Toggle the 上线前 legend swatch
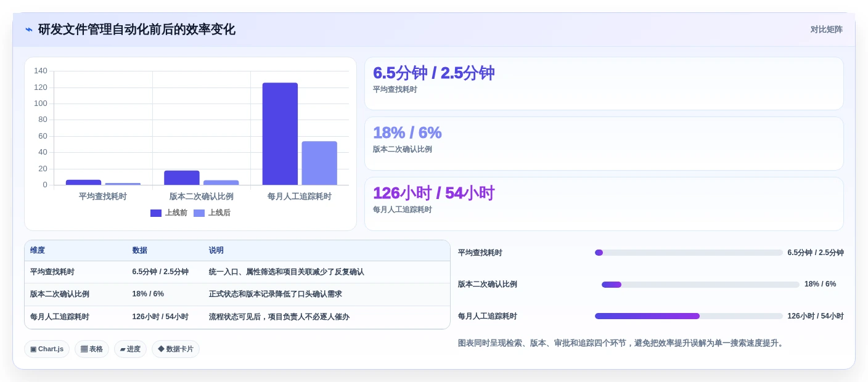868x382 pixels. [156, 213]
